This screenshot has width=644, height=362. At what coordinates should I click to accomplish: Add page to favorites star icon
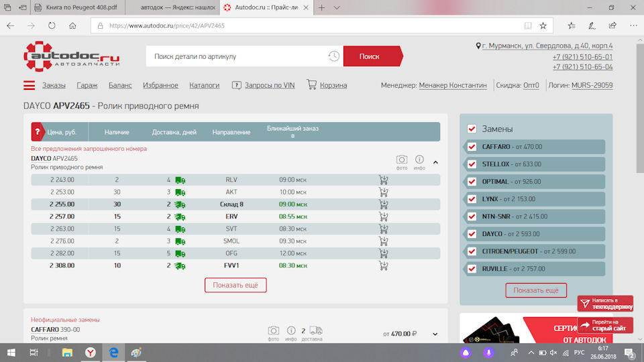[543, 25]
